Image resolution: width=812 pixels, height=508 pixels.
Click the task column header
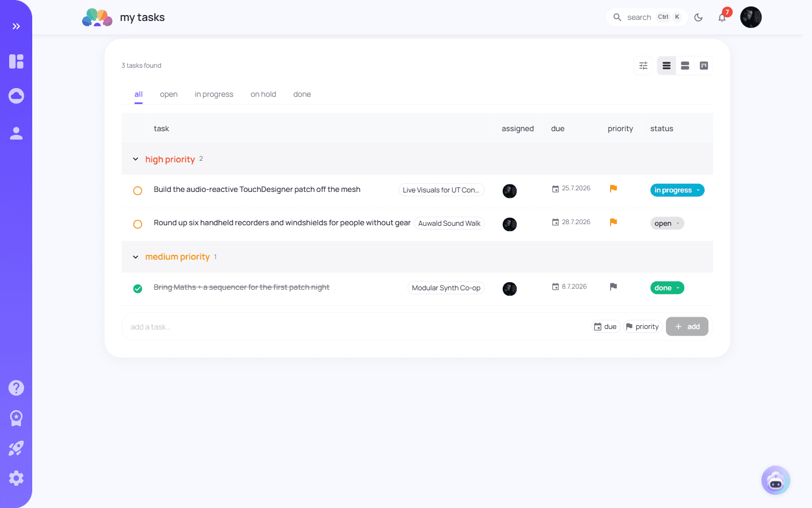point(161,128)
